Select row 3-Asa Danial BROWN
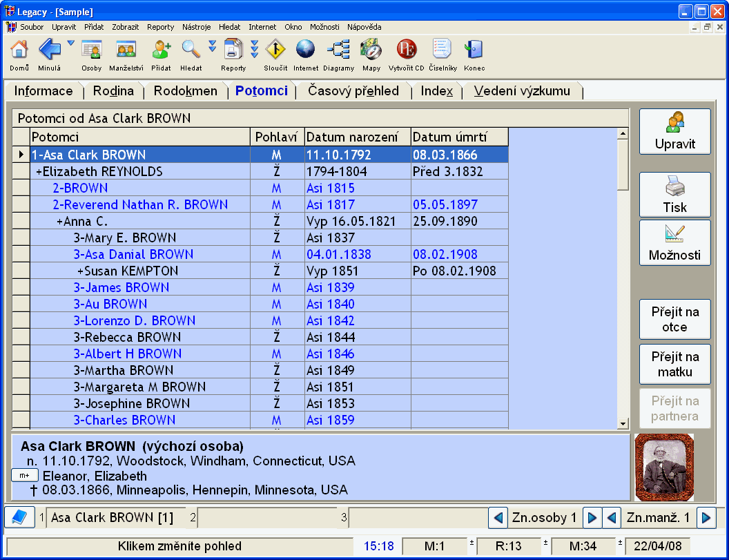Viewport: 729px width, 560px height. click(133, 254)
